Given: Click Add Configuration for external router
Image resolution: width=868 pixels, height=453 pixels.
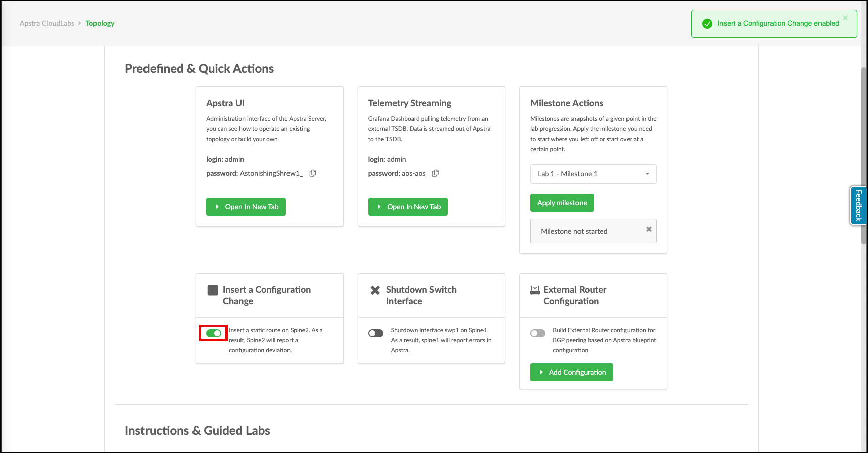Looking at the screenshot, I should [x=571, y=372].
